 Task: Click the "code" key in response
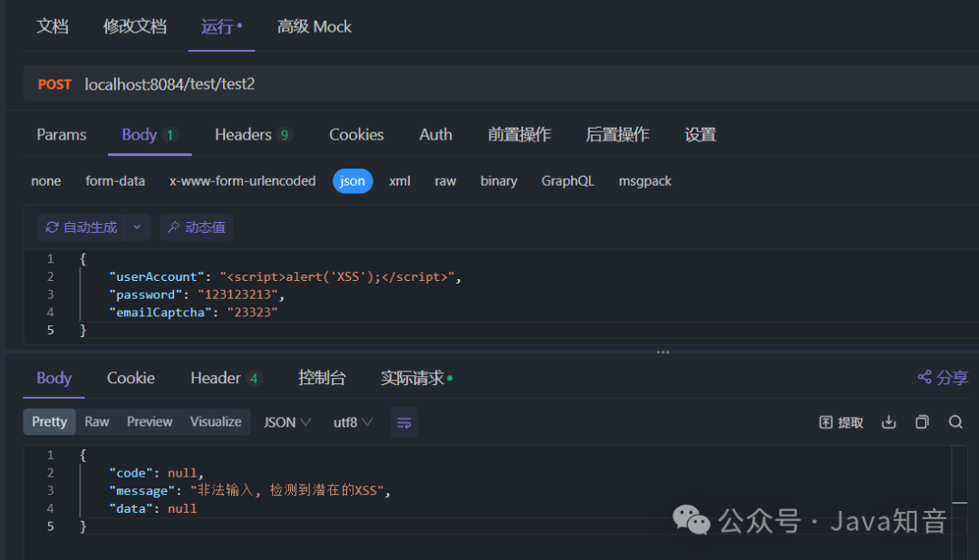pyautogui.click(x=131, y=473)
